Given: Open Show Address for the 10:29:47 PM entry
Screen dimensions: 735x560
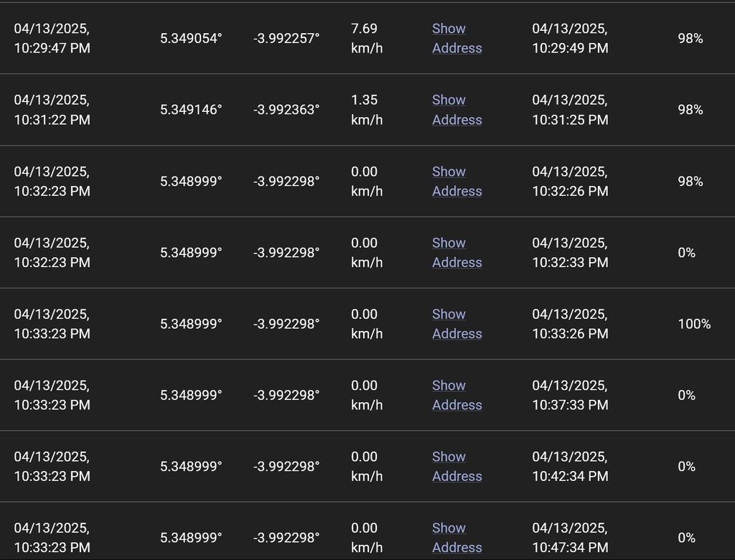Looking at the screenshot, I should pos(457,38).
